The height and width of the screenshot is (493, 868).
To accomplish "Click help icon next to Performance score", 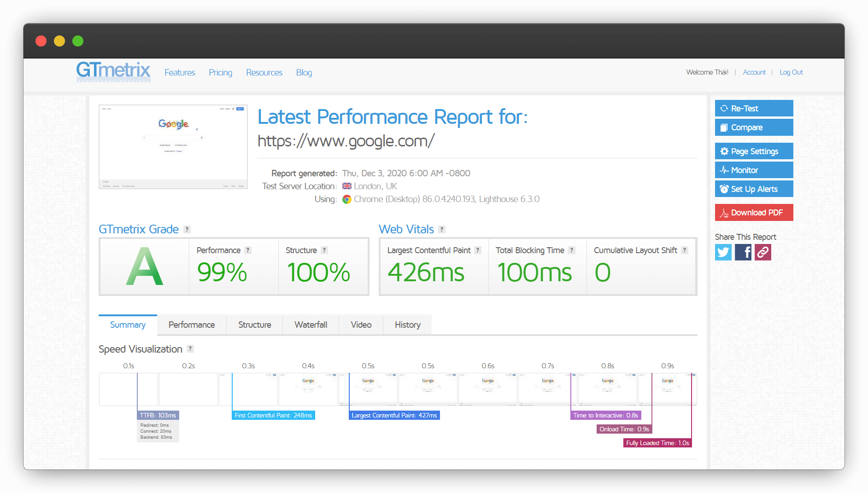I will 248,250.
